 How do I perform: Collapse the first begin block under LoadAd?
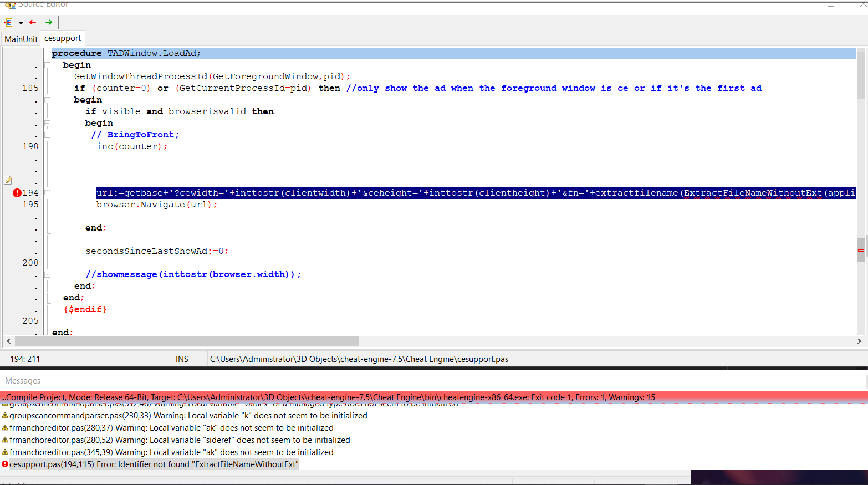click(48, 65)
